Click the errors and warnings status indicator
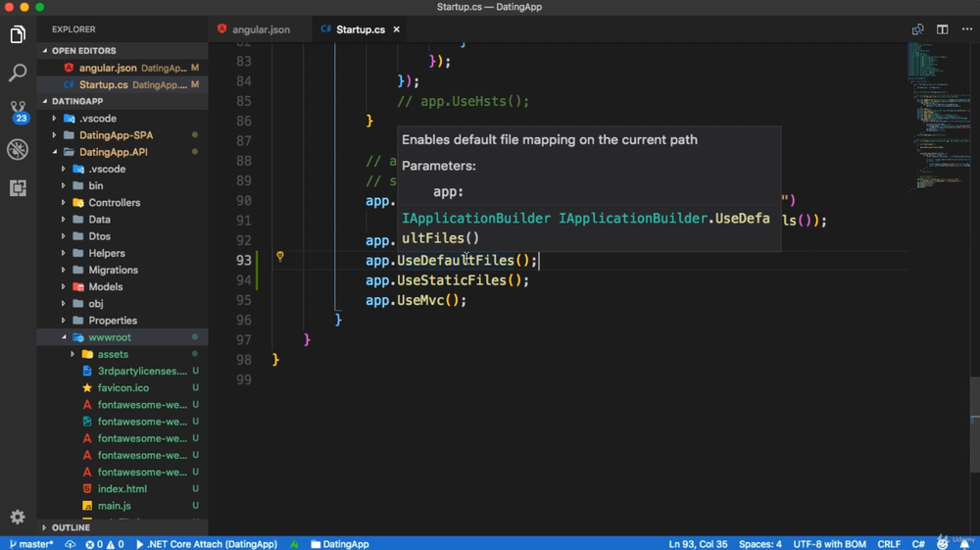Screen dimensions: 980x550 point(104,544)
